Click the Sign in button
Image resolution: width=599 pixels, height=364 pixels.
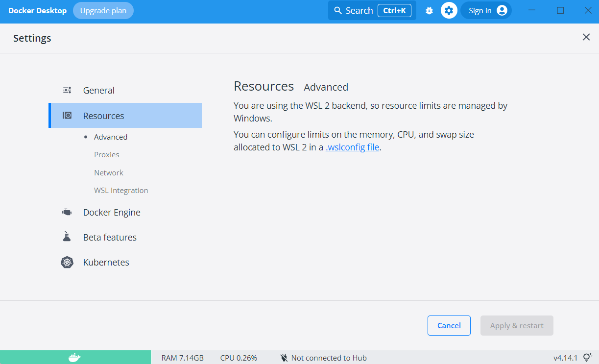pos(485,10)
